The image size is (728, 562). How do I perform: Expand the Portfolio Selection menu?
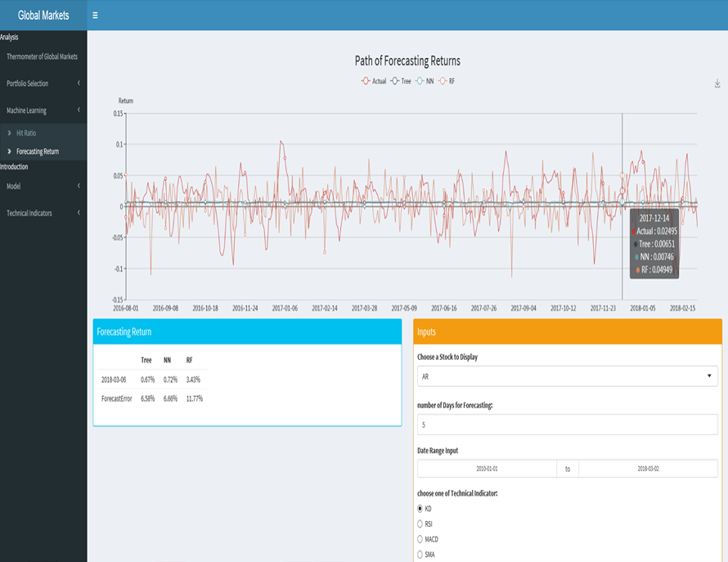click(43, 83)
